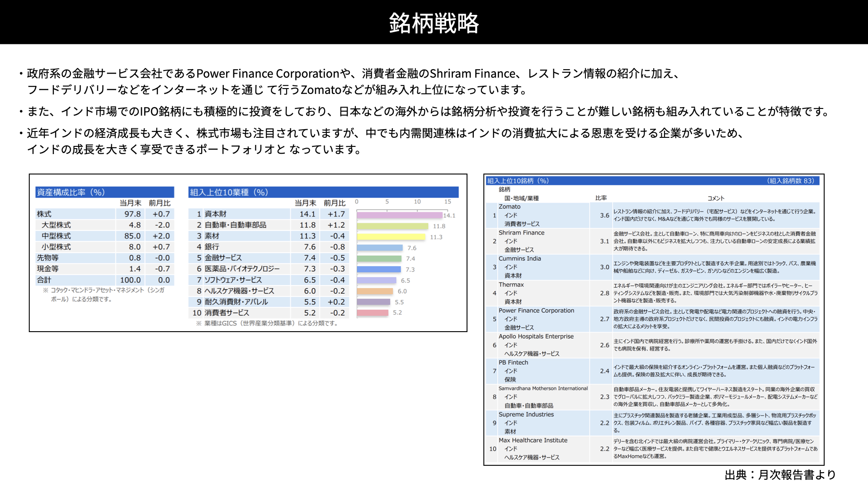Click Max Healthcare Institute holding name
The width and height of the screenshot is (868, 488).
coord(533,440)
